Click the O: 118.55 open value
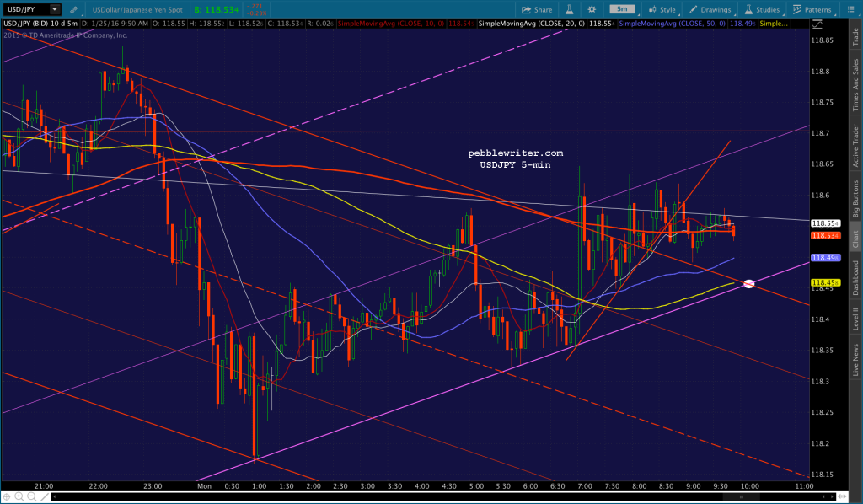Image resolution: width=863 pixels, height=504 pixels. pos(168,24)
